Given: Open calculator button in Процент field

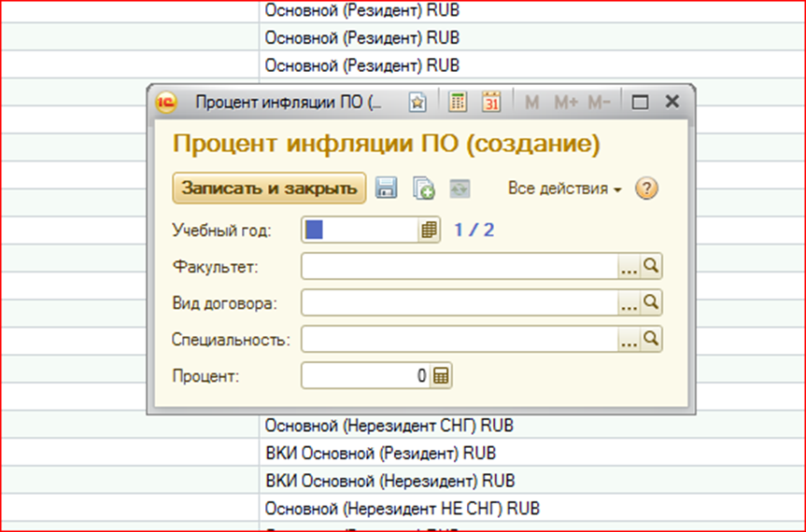Looking at the screenshot, I should point(442,376).
